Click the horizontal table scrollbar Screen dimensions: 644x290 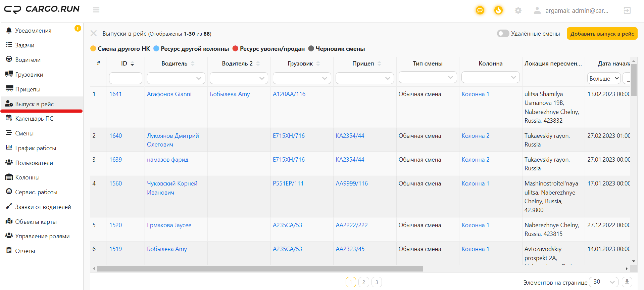point(260,268)
